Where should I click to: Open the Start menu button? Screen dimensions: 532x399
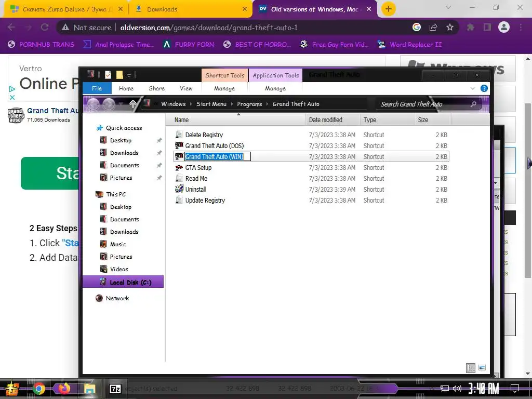(x=12, y=389)
